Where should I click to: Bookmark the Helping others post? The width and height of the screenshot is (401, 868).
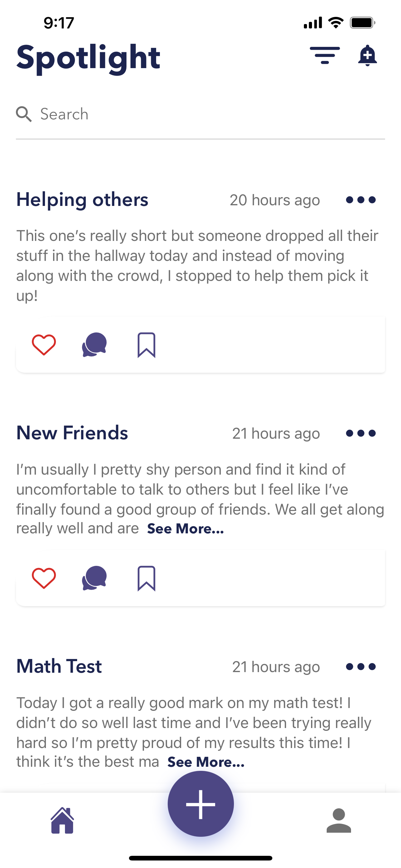pos(146,345)
